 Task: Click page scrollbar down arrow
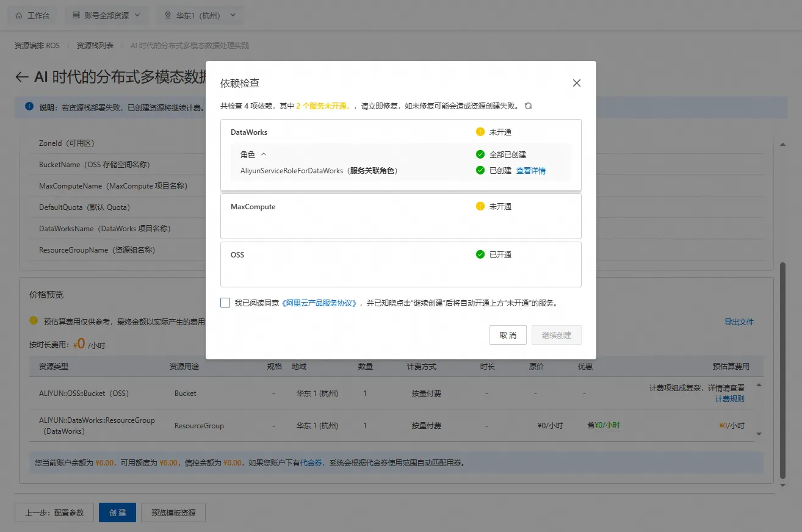[x=783, y=484]
